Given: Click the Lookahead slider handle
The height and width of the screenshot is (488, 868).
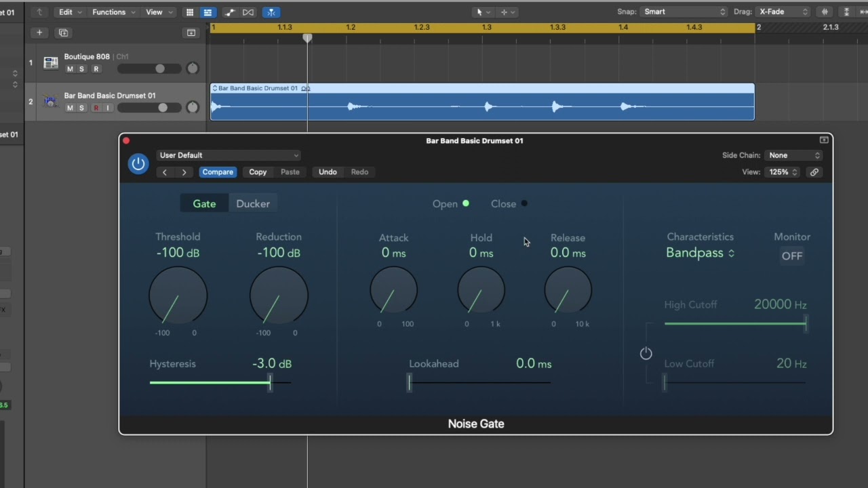Looking at the screenshot, I should 410,382.
